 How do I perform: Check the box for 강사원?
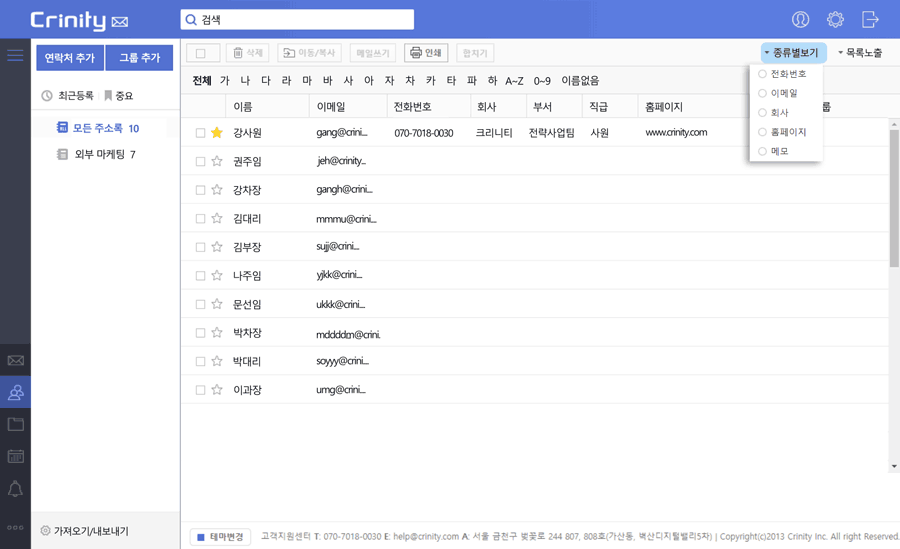tap(200, 133)
